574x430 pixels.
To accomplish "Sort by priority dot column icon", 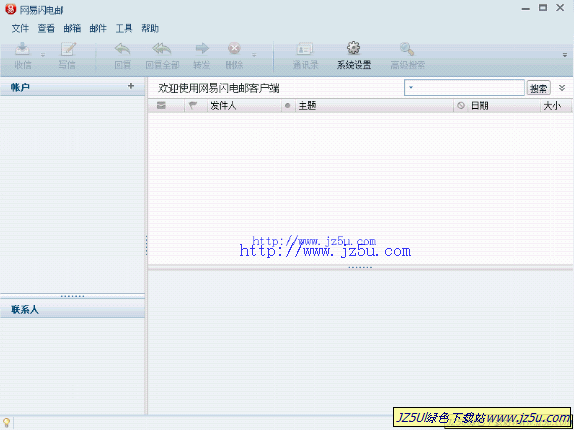I will click(x=288, y=106).
